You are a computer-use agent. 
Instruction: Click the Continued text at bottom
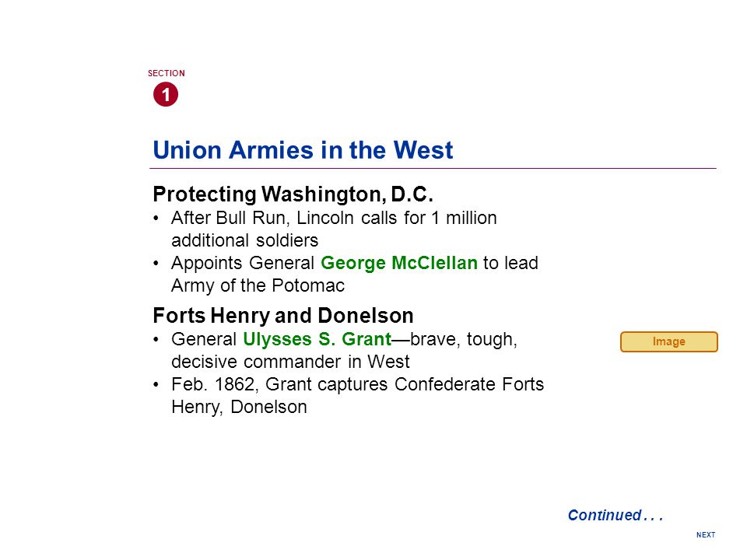(x=615, y=515)
